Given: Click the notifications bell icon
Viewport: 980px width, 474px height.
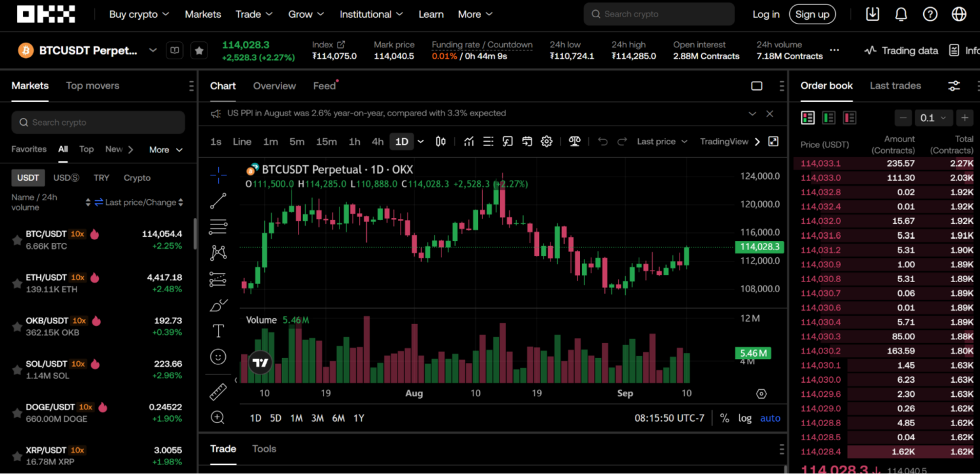Looking at the screenshot, I should click(x=901, y=14).
